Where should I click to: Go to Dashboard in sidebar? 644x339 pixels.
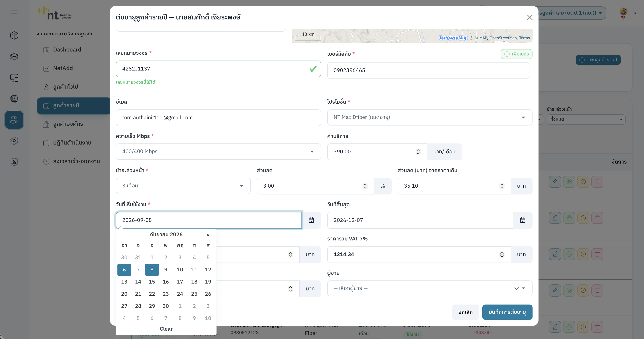coord(67,50)
